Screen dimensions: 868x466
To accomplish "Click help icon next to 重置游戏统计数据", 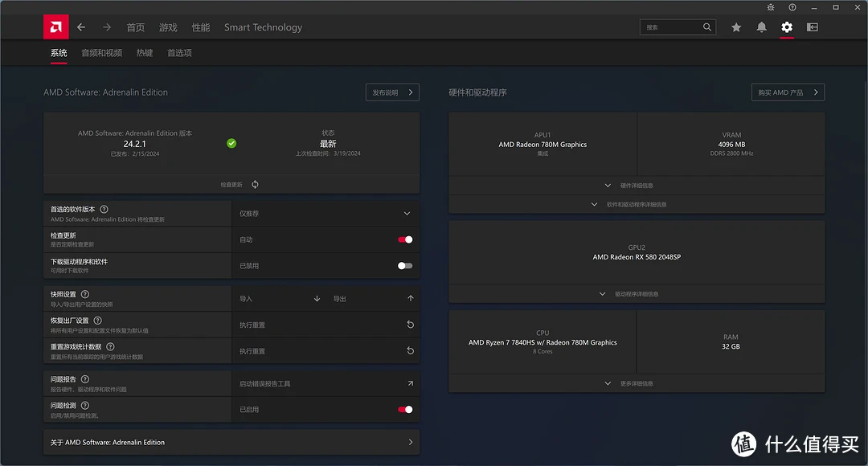I will 110,346.
